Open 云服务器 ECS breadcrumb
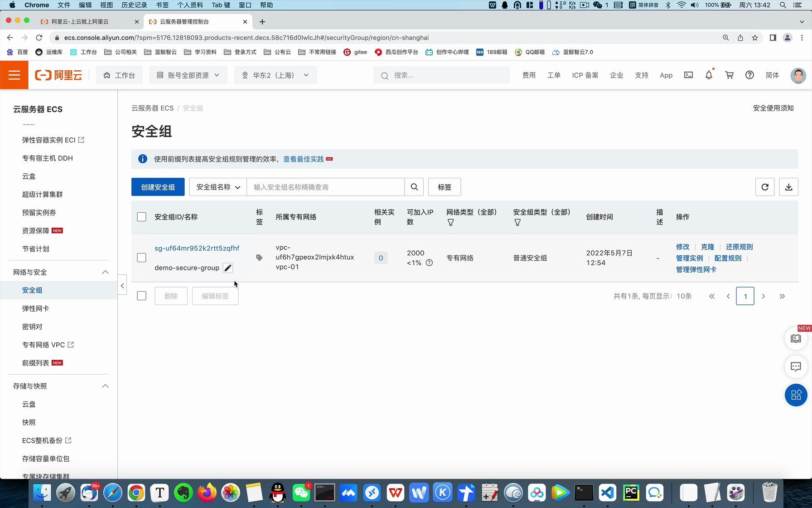This screenshot has height=508, width=812. pyautogui.click(x=152, y=108)
